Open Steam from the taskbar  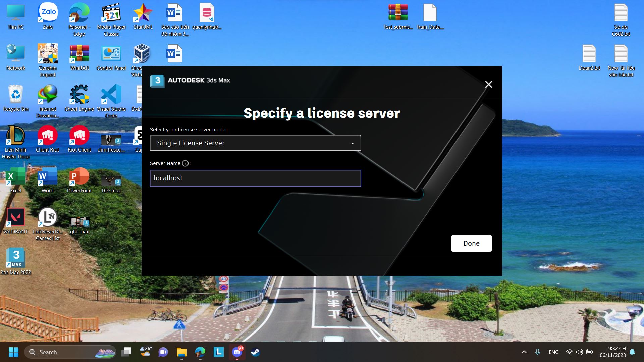tap(255, 352)
